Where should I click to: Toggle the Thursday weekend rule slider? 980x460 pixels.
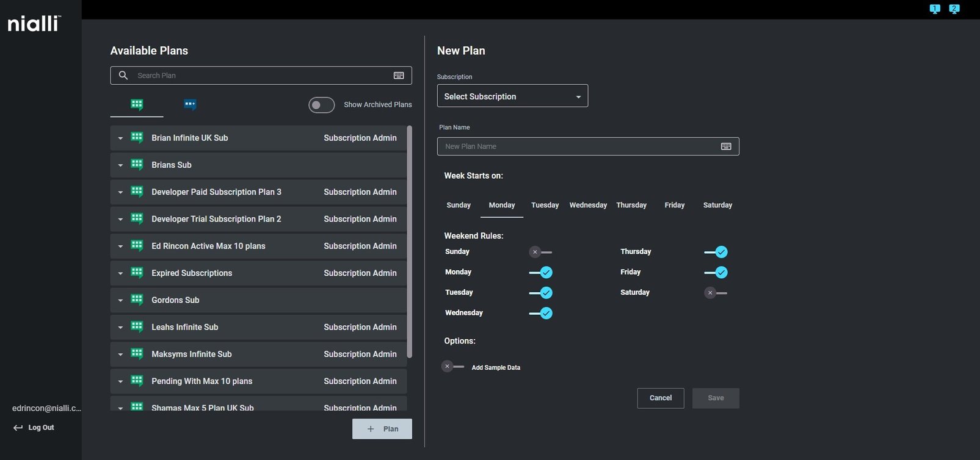(x=716, y=252)
